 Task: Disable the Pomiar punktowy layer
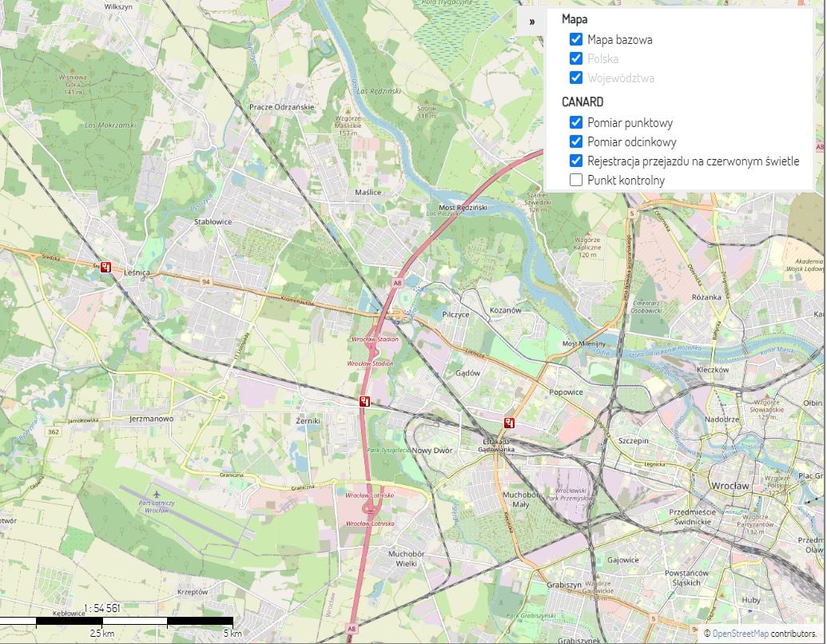click(576, 123)
